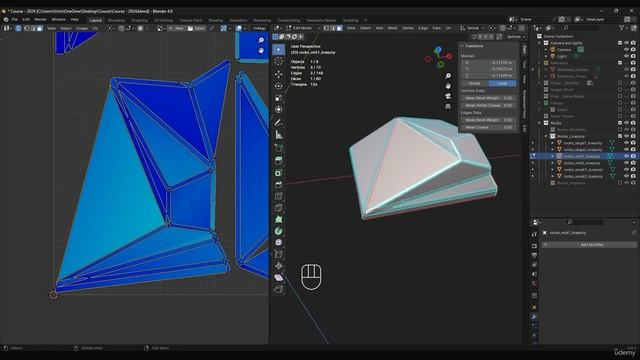640x360 pixels.
Task: Activate the Cursor tool in viewport toolbar
Action: click(x=279, y=61)
